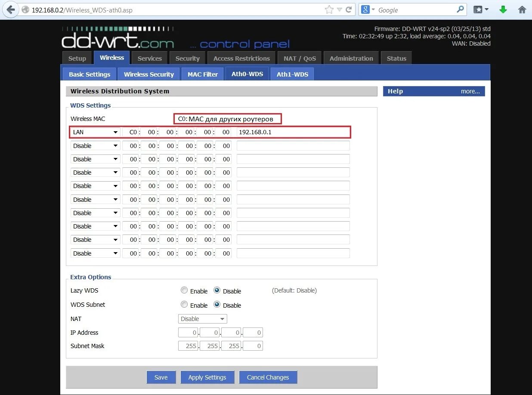Viewport: 532px width, 395px height.
Task: Open the Administration tab
Action: click(351, 59)
